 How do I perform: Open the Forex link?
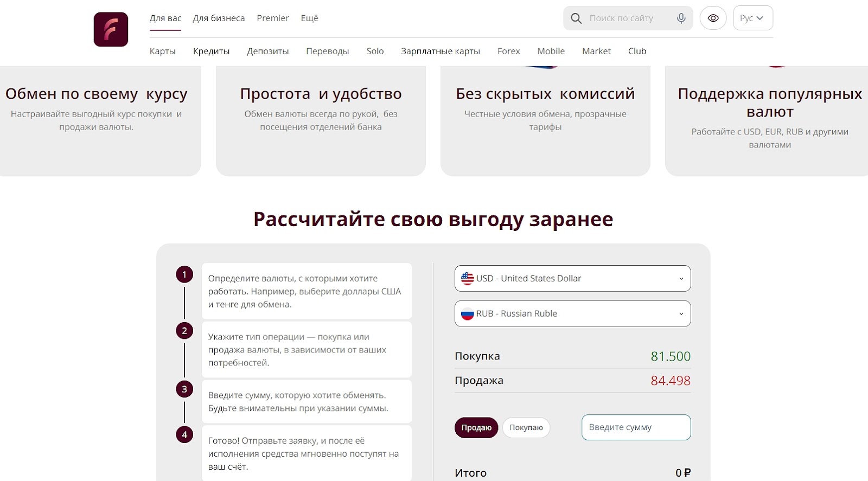pos(508,52)
